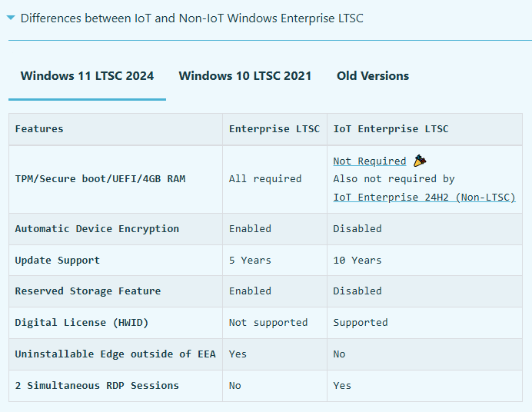Screen dimensions: 532x412
Task: Click Uninstallable Edge outside of EEA cell
Action: (x=115, y=354)
